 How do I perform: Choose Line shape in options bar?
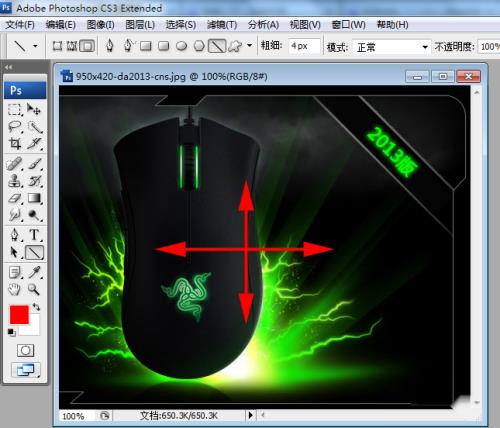pos(217,46)
